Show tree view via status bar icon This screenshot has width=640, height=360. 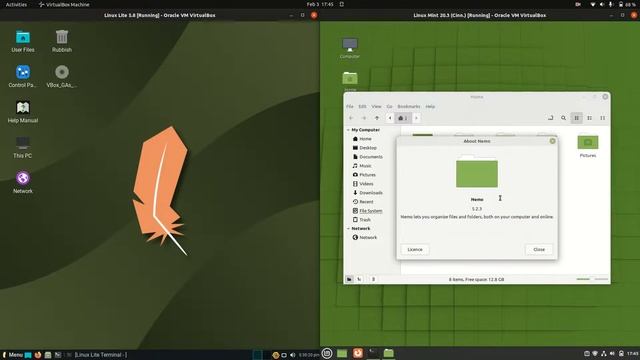359,279
